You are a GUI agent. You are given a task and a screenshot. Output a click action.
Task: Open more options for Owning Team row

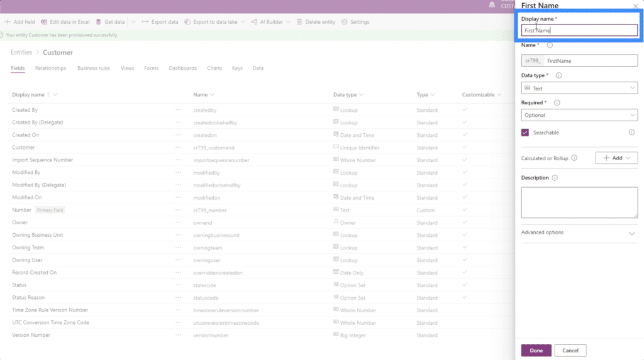pyautogui.click(x=178, y=248)
